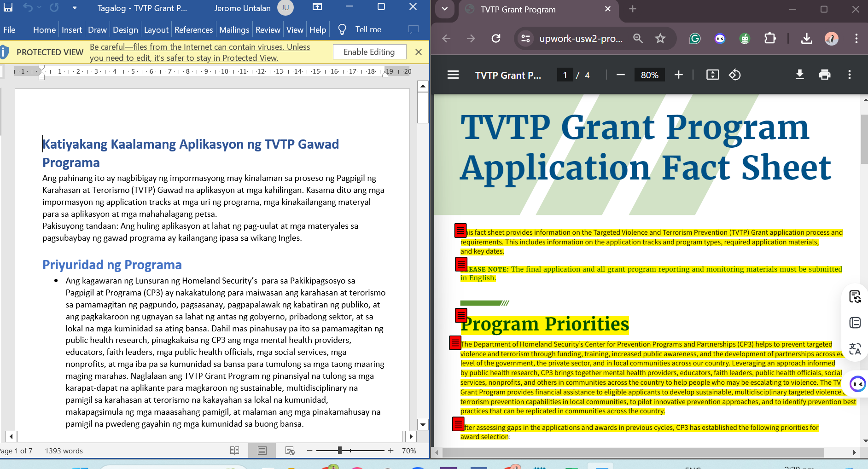Click the Word zoom out minus button

click(309, 451)
